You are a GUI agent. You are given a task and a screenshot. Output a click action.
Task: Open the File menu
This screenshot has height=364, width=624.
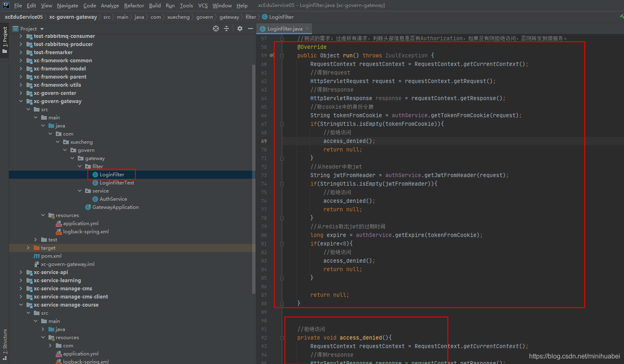(x=18, y=5)
